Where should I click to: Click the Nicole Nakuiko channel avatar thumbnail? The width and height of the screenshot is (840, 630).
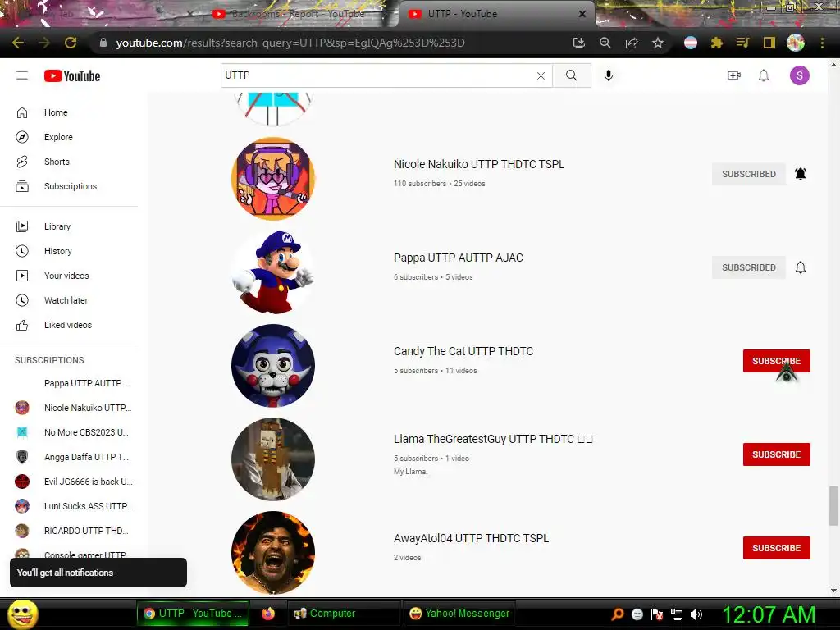[x=273, y=178]
